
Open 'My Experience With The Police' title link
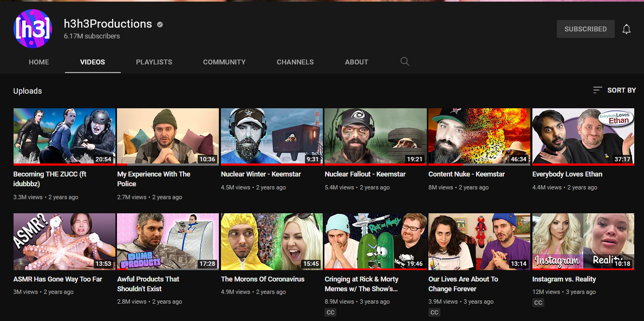pyautogui.click(x=154, y=179)
